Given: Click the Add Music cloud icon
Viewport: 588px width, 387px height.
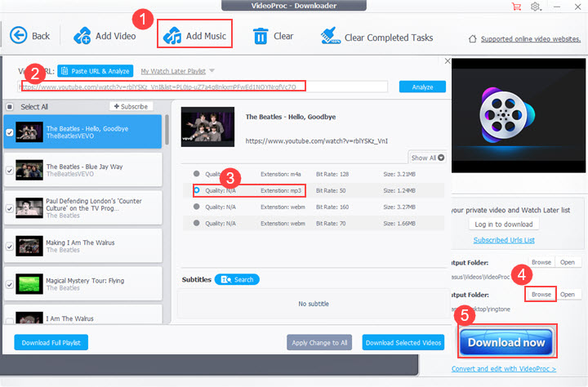Looking at the screenshot, I should [x=172, y=36].
